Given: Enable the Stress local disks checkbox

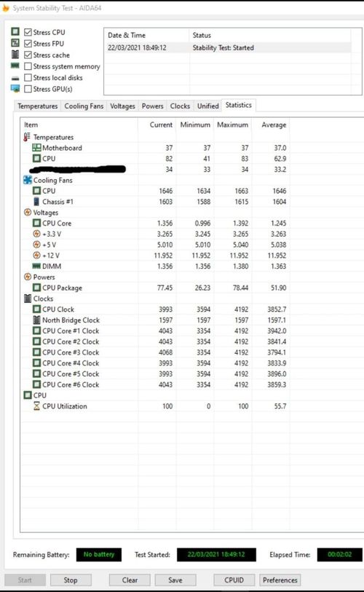Looking at the screenshot, I should coord(28,77).
